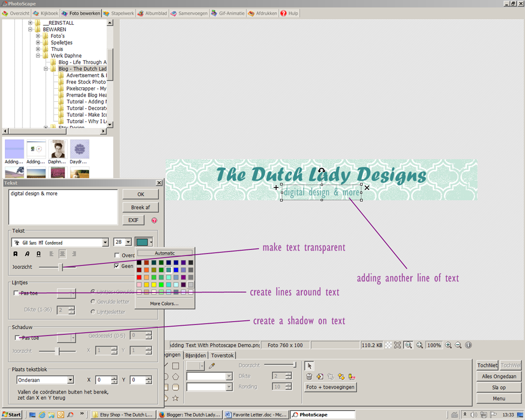525x420 pixels.
Task: Click the zoom in magnifier icon
Action: click(x=448, y=345)
